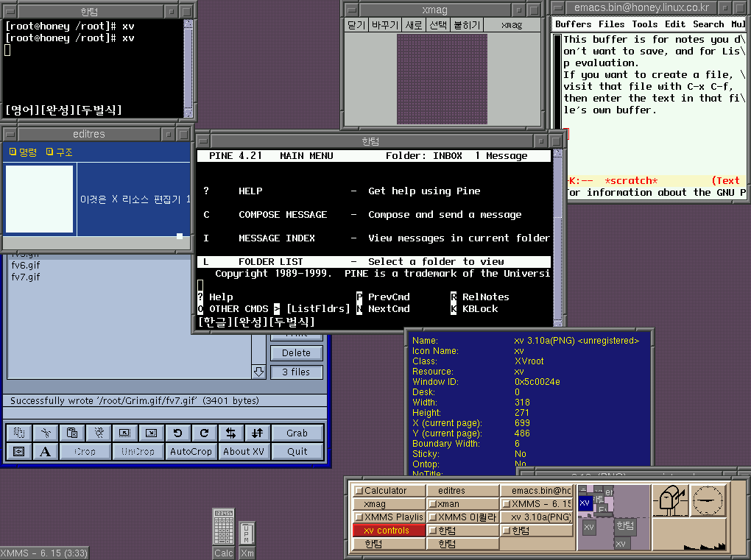Open the 명령 menu in editres
The height and width of the screenshot is (560, 751).
23,152
